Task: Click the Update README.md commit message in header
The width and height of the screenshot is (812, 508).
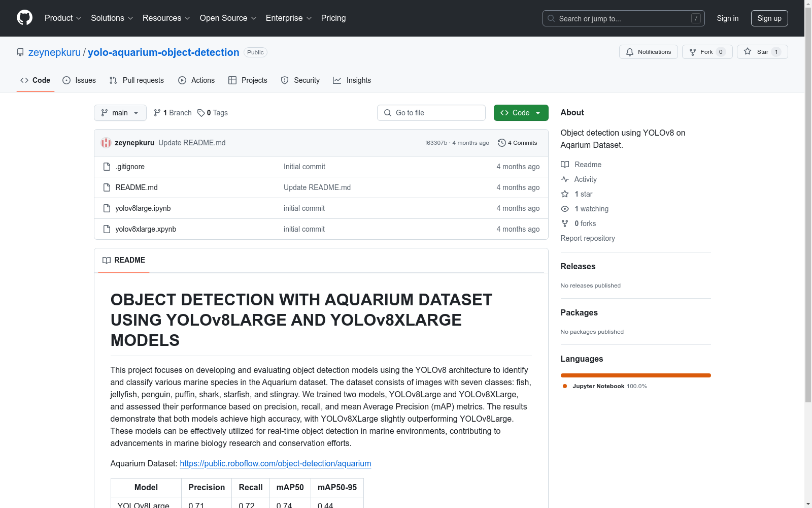Action: [192, 143]
